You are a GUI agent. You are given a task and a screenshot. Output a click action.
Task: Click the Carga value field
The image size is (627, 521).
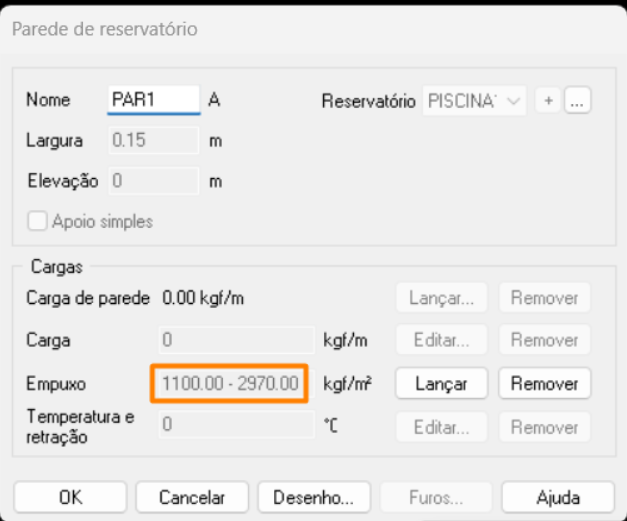point(237,340)
